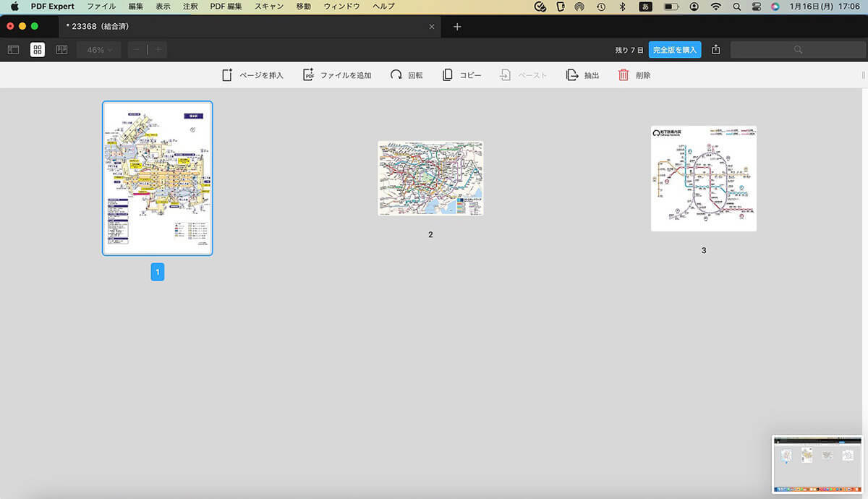This screenshot has height=499, width=868.
Task: Open the PDF 編集 menu
Action: pyautogui.click(x=226, y=7)
